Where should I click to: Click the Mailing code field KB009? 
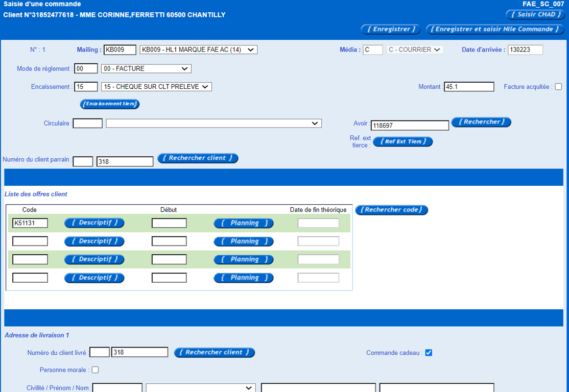tap(120, 50)
